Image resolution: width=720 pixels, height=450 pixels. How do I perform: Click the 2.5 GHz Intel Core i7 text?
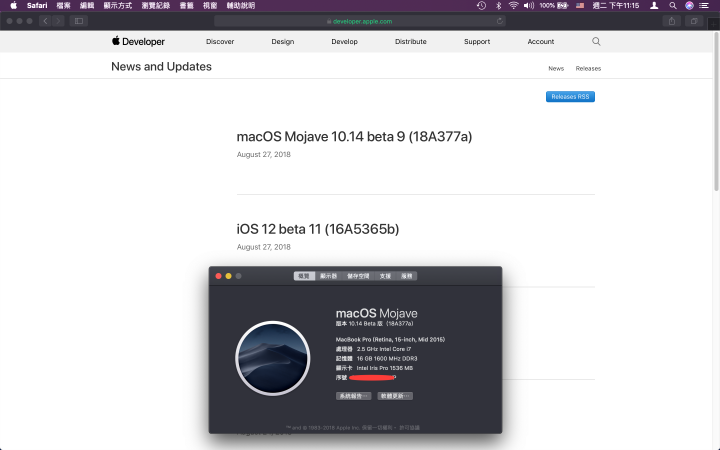383,349
